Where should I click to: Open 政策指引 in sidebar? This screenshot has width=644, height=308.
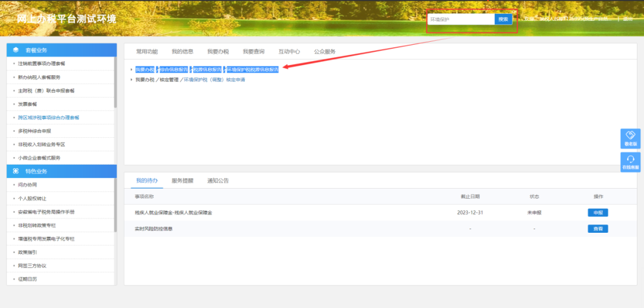coord(27,252)
